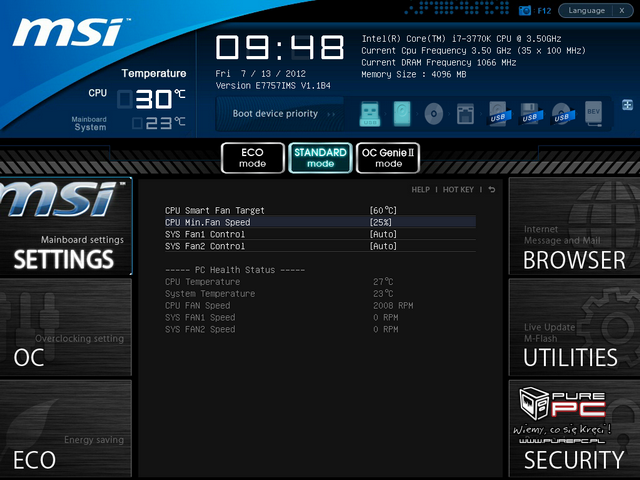Open the ECO energy saving panel
Image resolution: width=640 pixels, height=480 pixels.
coord(66,429)
